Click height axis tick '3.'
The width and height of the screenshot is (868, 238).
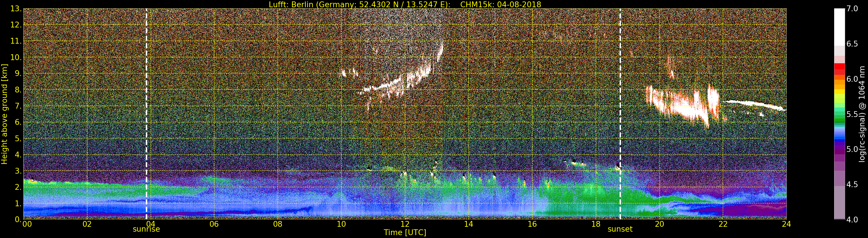(x=18, y=171)
